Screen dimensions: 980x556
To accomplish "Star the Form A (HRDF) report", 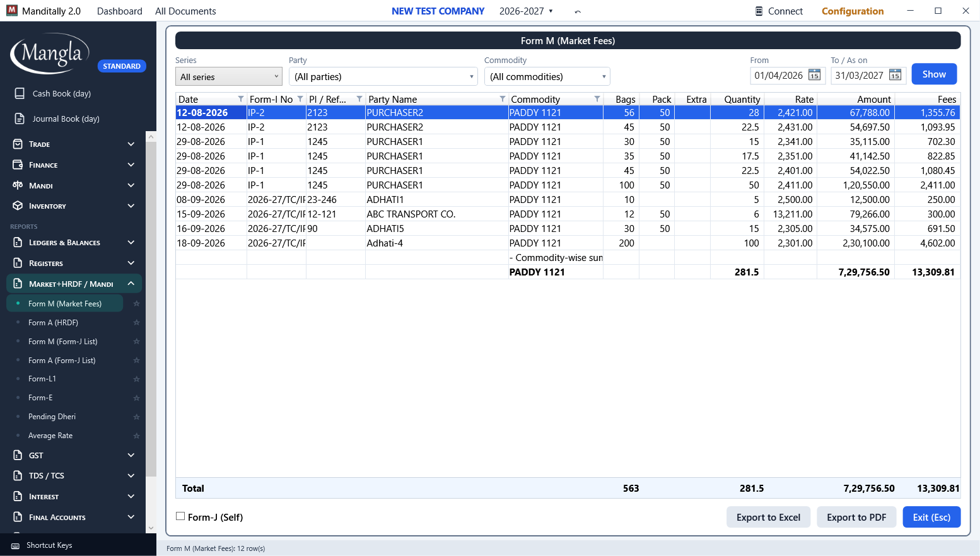I will 136,323.
